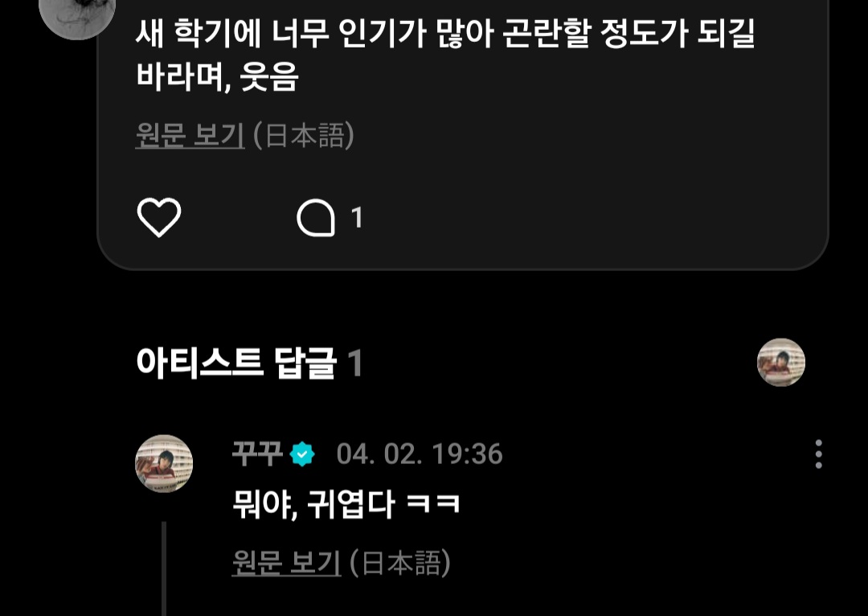This screenshot has height=616, width=868.
Task: Open 꾸꾸's profile picture beside the reply
Action: point(164,464)
